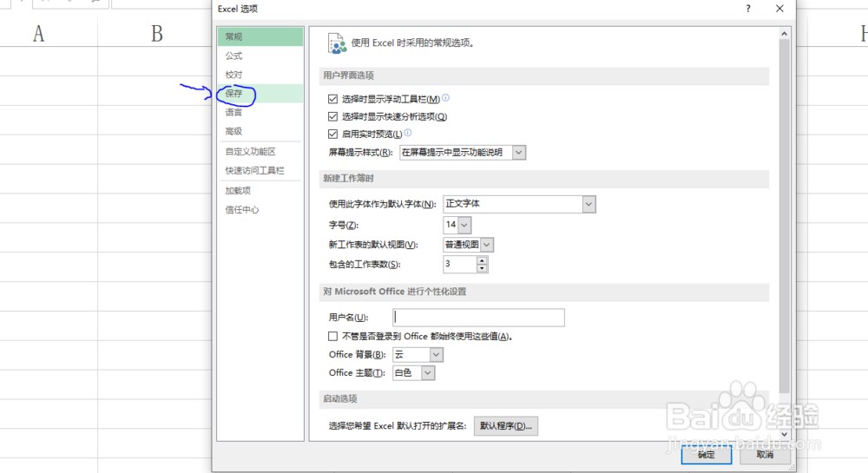Image resolution: width=868 pixels, height=473 pixels.
Task: Click the 默认程序 button
Action: point(506,426)
